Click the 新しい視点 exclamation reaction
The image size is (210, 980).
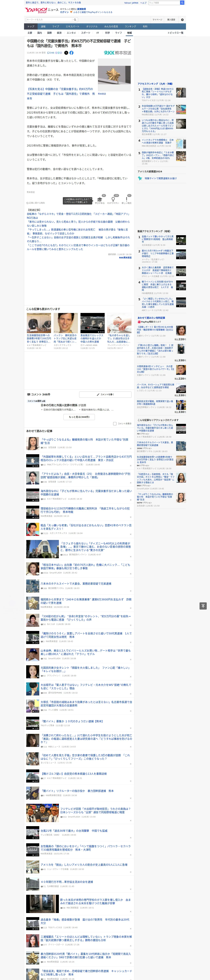(127, 200)
